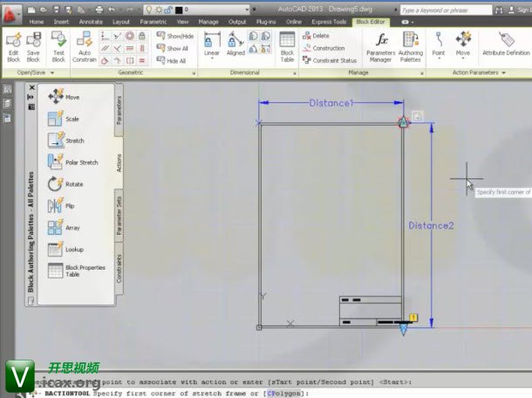Switch to the Home ribbon tab
This screenshot has height=398, width=532.
[x=37, y=22]
